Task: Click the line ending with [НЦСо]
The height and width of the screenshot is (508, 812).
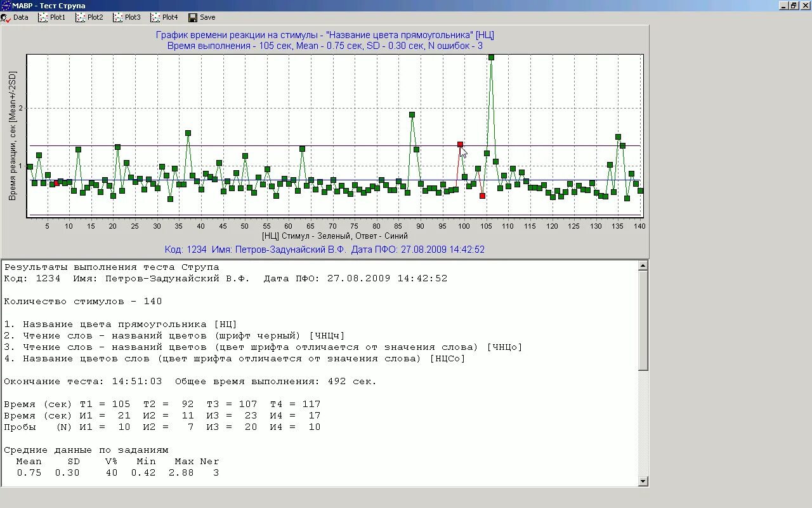Action: tap(235, 359)
